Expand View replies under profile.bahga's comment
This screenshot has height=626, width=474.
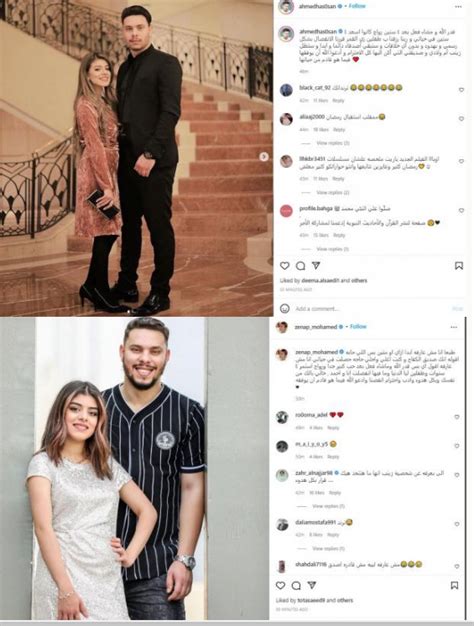point(332,249)
